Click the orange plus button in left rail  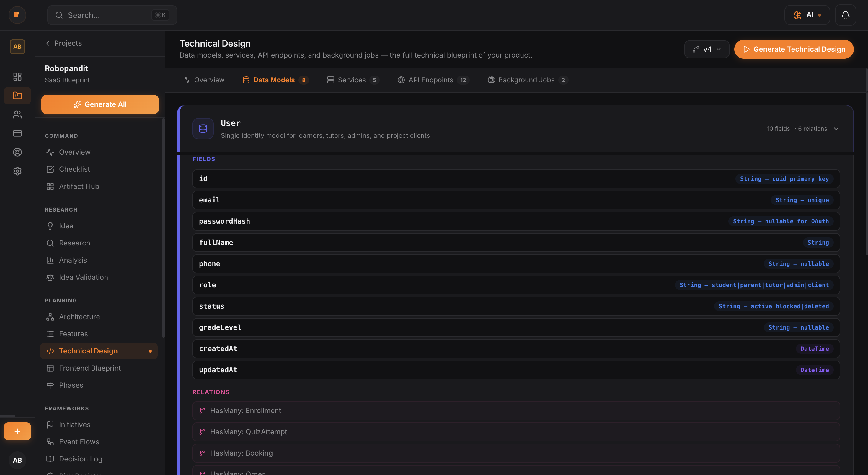[x=17, y=431]
